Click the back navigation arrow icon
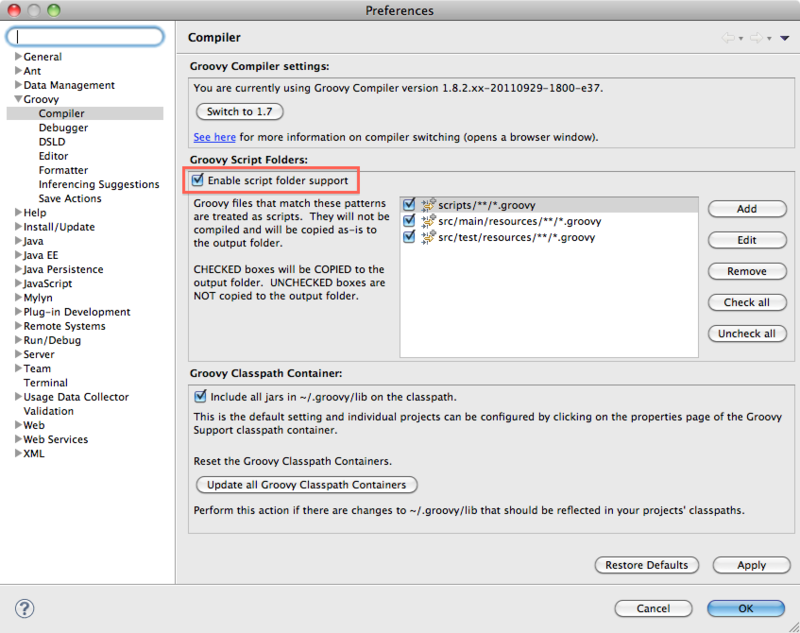The width and height of the screenshot is (800, 633). click(x=728, y=38)
